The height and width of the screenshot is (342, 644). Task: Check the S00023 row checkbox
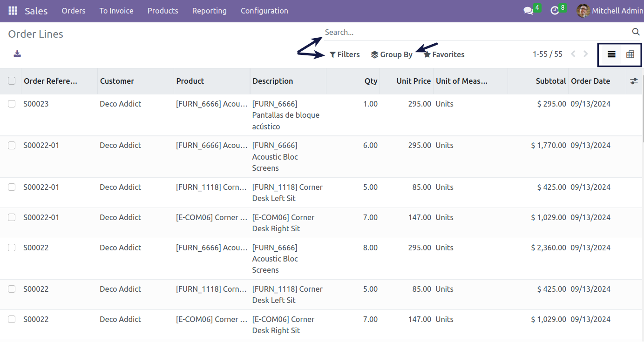point(12,104)
